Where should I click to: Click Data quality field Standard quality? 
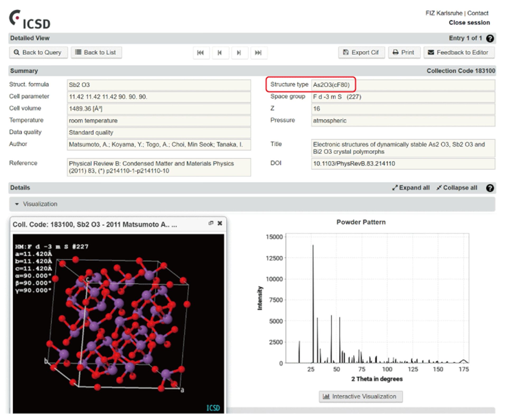pos(159,132)
